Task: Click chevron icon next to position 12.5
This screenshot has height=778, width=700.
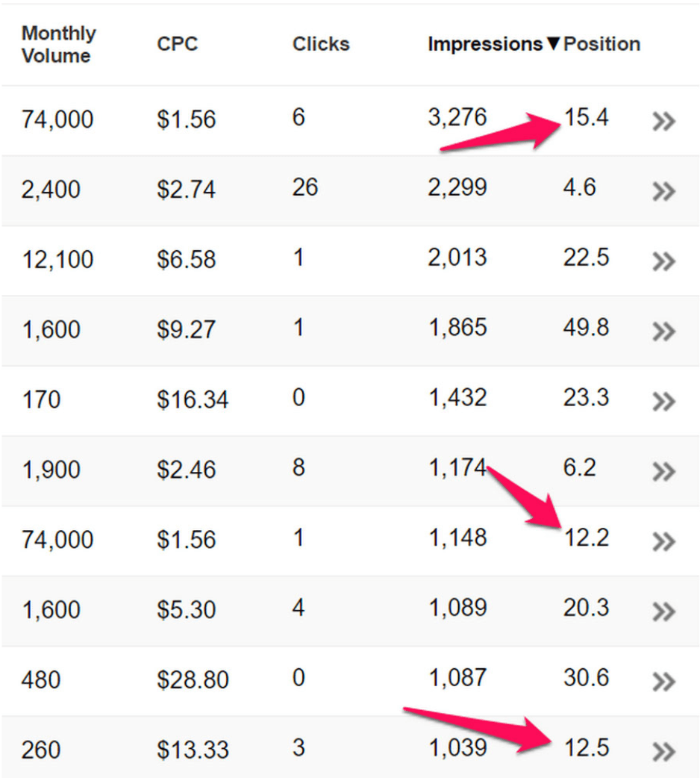Action: [664, 752]
